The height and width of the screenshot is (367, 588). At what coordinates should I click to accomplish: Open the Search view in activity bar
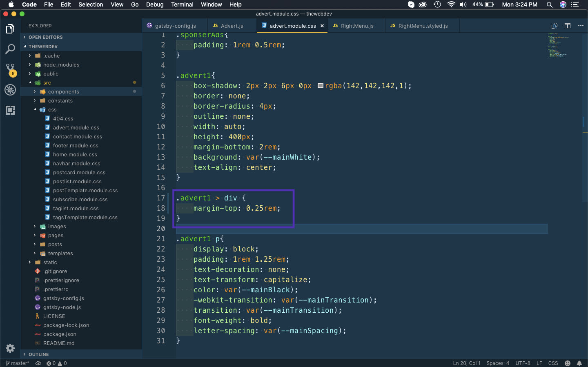pyautogui.click(x=10, y=49)
